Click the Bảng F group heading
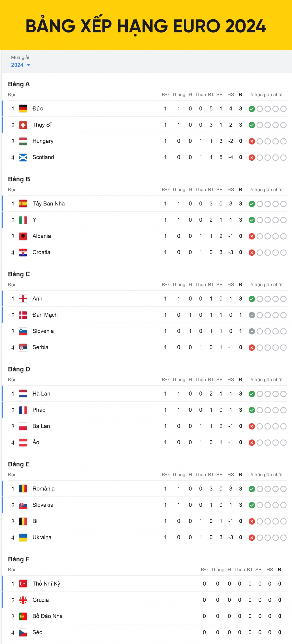This screenshot has height=644, width=292. click(19, 559)
